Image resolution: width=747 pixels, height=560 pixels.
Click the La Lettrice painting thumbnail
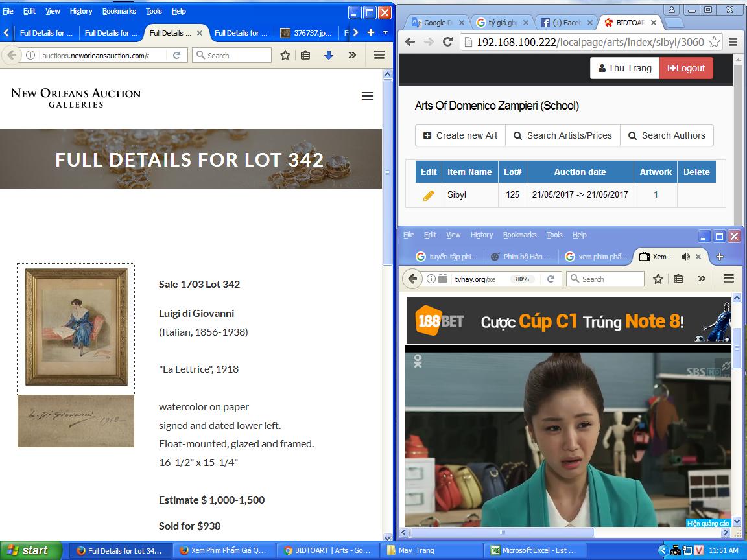pyautogui.click(x=76, y=328)
